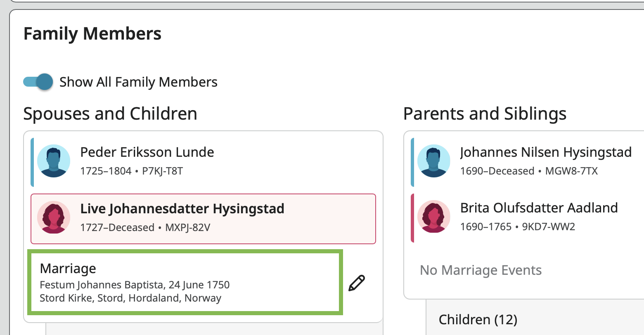Open Johannes Nilsen Hysingstad's profile link
The height and width of the screenshot is (335, 644).
[x=546, y=152]
